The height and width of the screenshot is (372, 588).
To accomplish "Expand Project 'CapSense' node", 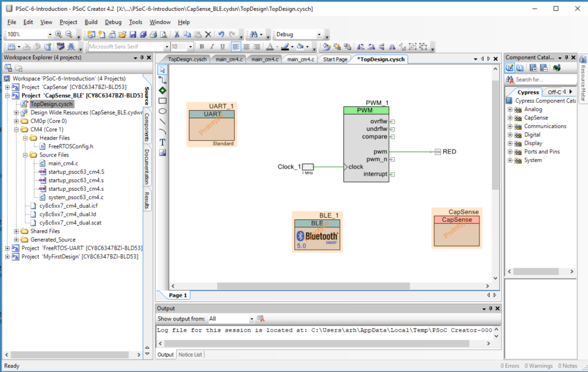I will point(7,87).
